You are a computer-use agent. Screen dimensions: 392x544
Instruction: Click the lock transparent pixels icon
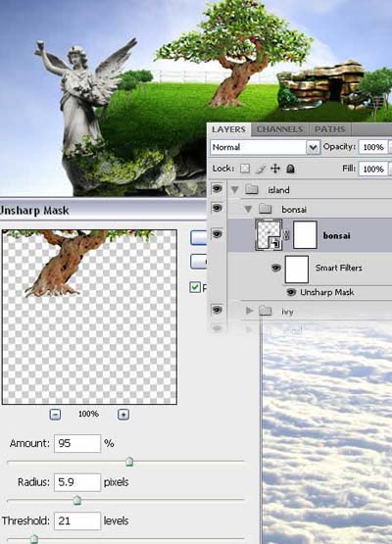(245, 169)
